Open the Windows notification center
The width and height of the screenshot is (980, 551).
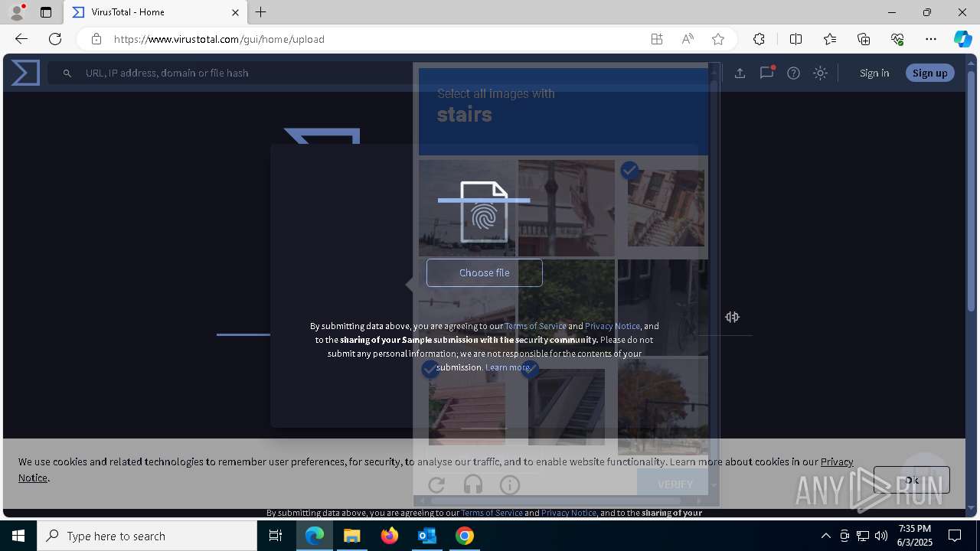[x=955, y=536]
